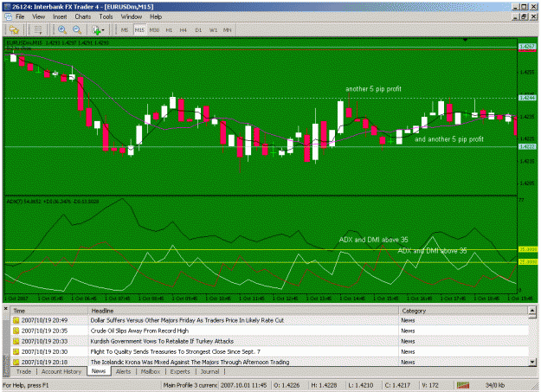Select the News tab in terminal
Image resolution: width=541 pixels, height=392 pixels.
(99, 371)
